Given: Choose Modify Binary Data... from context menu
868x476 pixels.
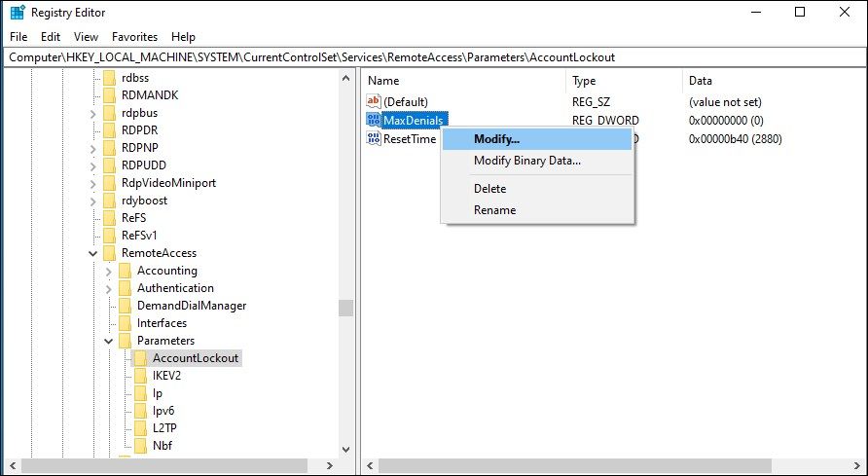Looking at the screenshot, I should click(x=537, y=161).
